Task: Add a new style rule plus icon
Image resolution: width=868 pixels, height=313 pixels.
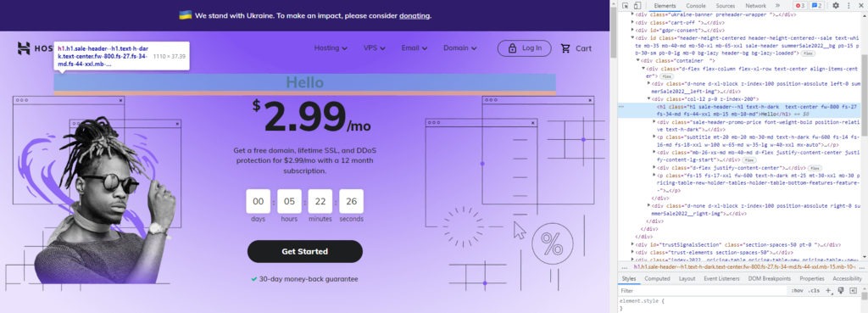Action: [829, 290]
